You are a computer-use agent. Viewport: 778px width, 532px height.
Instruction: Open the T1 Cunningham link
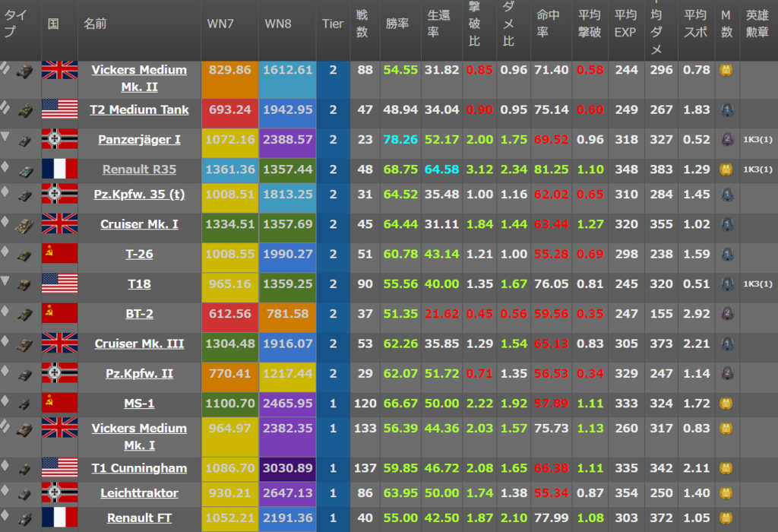click(x=139, y=468)
